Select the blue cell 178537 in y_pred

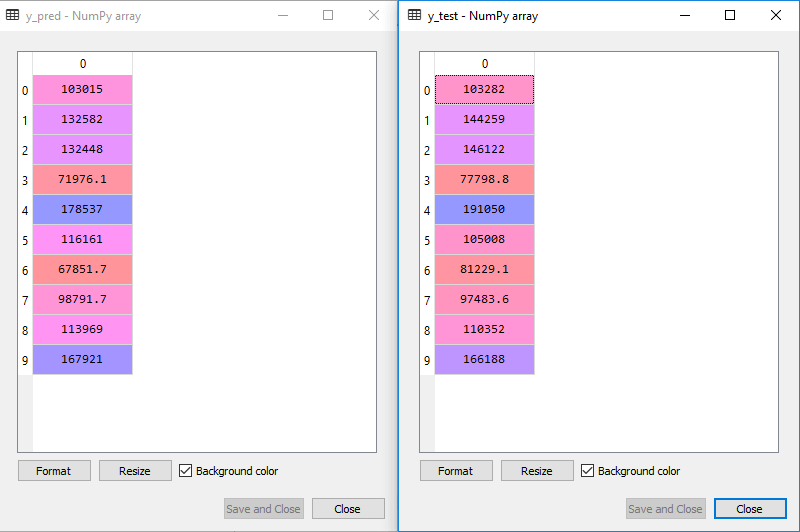tap(83, 210)
